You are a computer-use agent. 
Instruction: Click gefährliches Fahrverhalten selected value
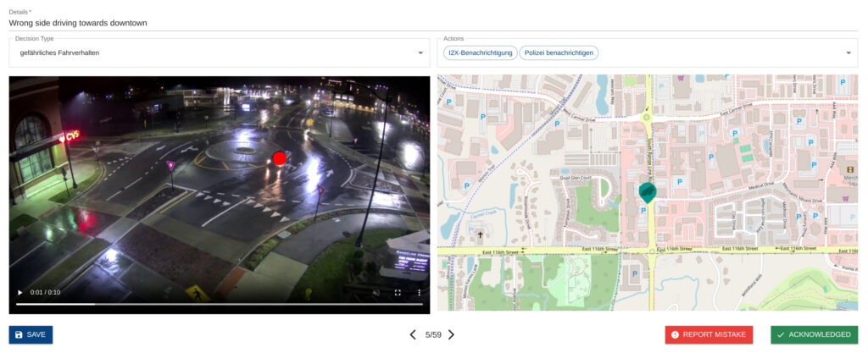[59, 53]
